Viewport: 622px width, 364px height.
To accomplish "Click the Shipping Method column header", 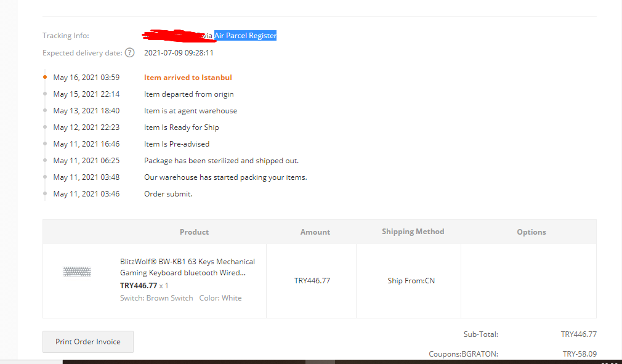I will click(413, 232).
